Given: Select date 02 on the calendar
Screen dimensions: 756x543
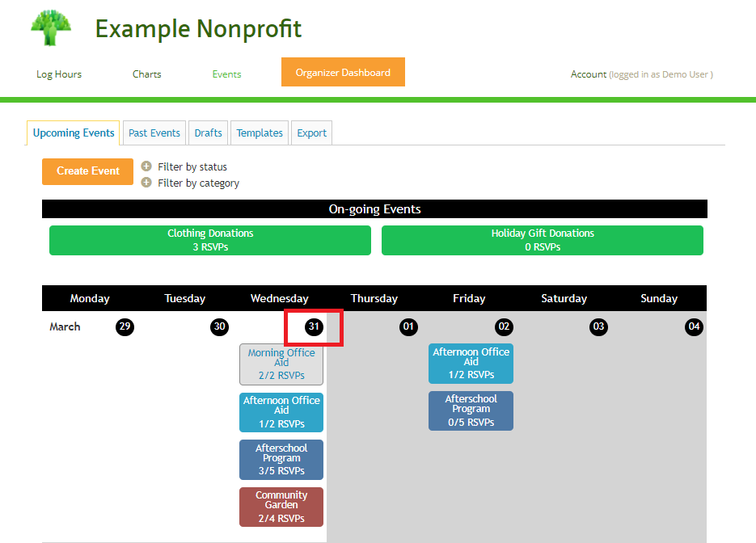Looking at the screenshot, I should [504, 326].
